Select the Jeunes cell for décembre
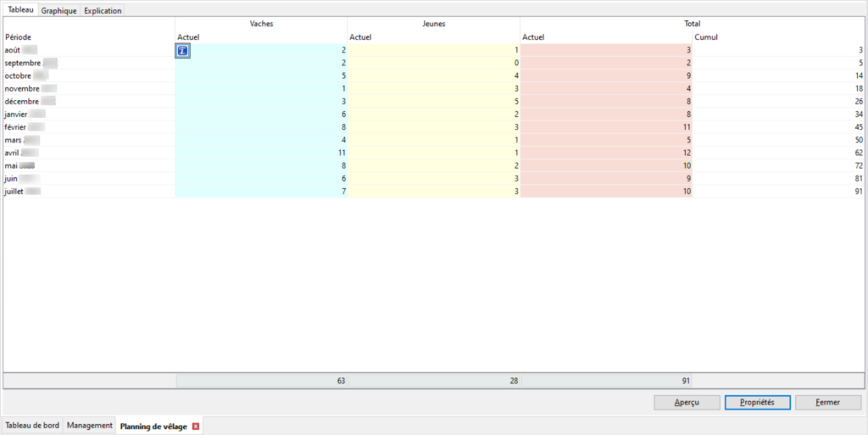Screen dimensions: 868x435 (433, 102)
